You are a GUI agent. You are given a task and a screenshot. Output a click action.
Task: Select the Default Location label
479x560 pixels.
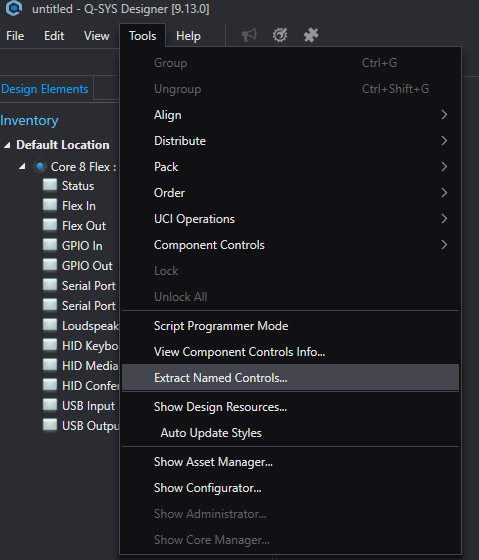coord(63,145)
